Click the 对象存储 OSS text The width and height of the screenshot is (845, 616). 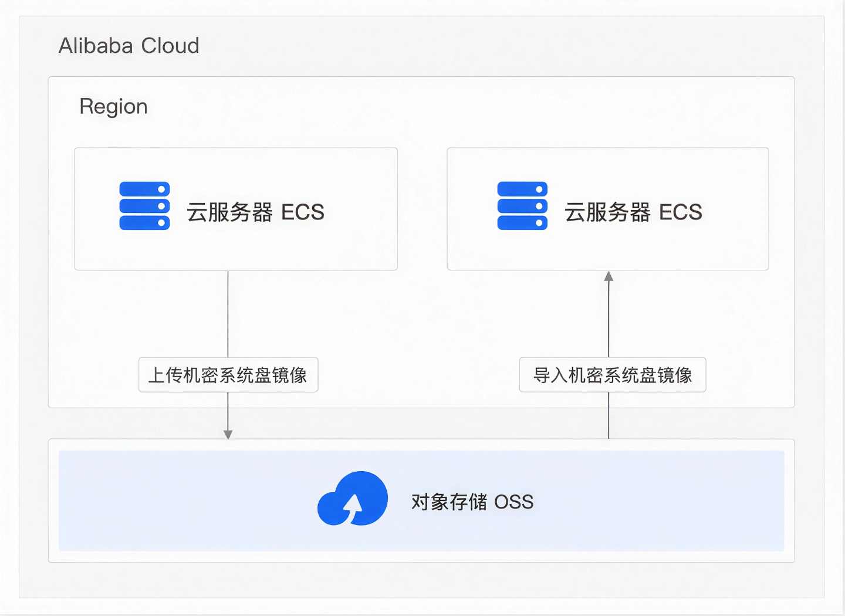[x=472, y=502]
